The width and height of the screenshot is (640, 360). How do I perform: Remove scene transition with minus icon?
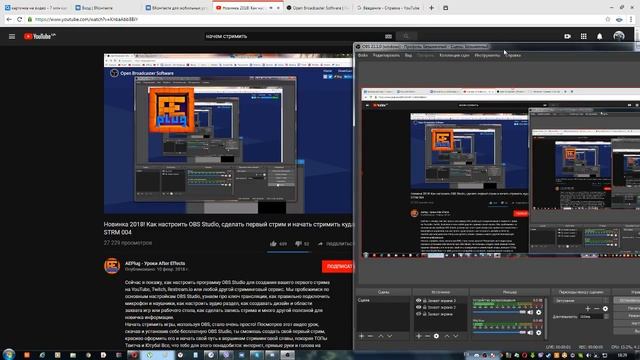point(597,309)
